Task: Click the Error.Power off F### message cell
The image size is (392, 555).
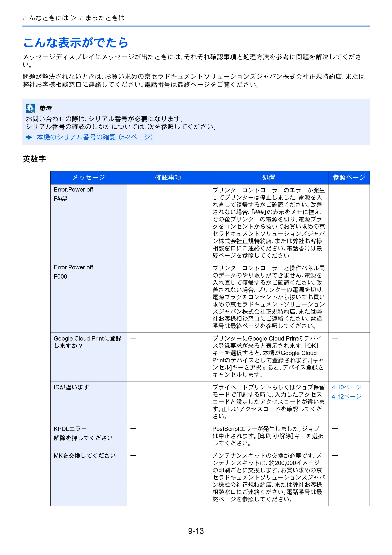Action: 89,223
